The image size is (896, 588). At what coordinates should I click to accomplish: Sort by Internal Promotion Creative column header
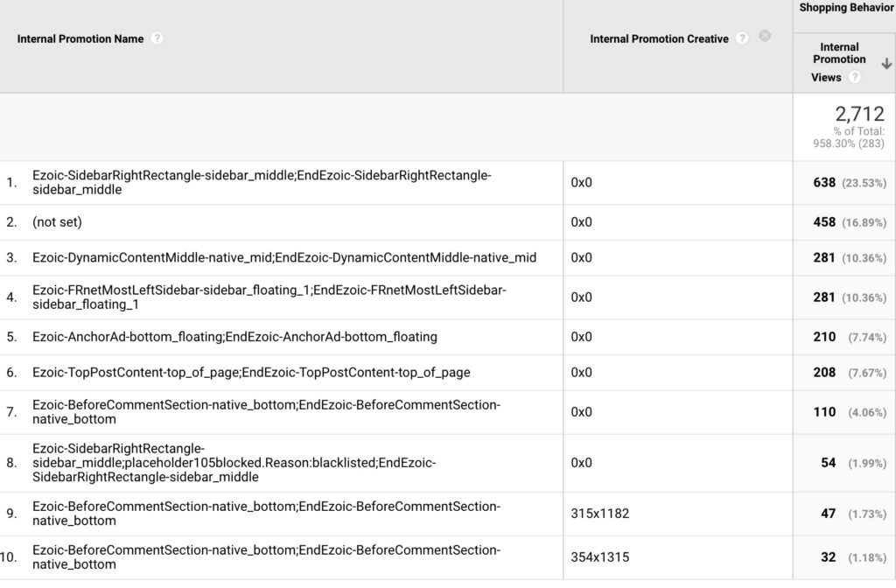659,38
